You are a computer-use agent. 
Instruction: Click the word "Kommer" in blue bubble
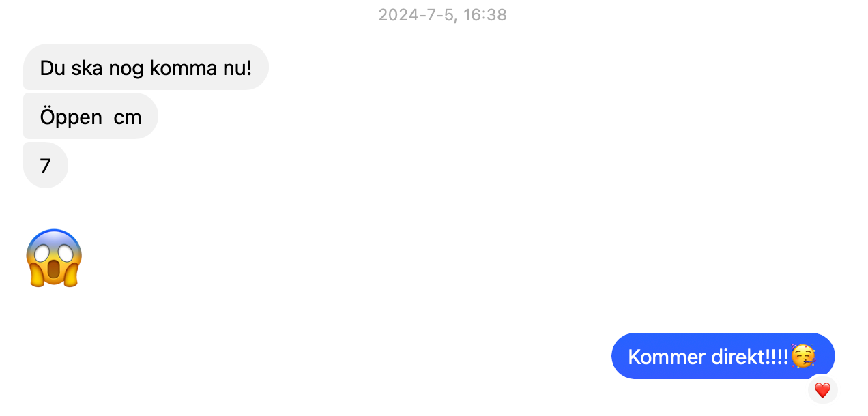pyautogui.click(x=663, y=357)
